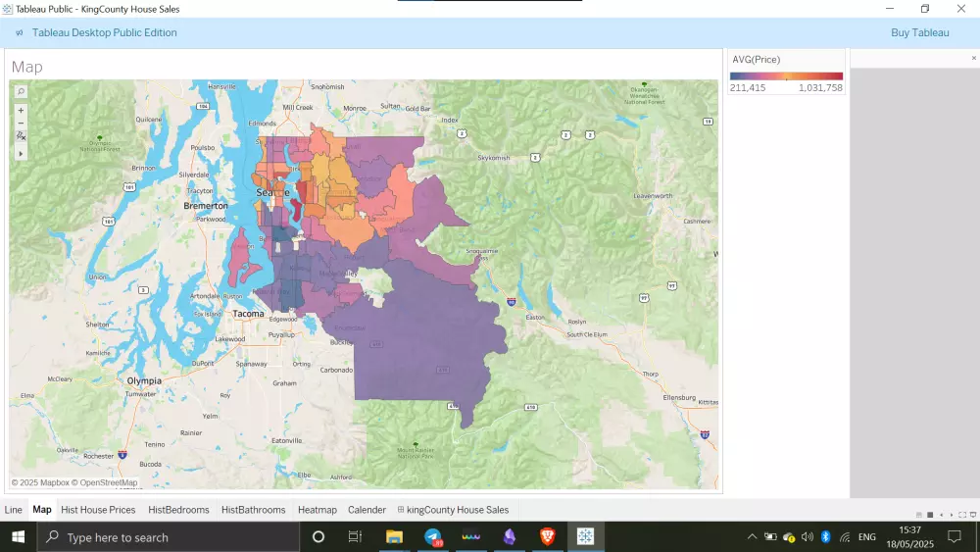
Task: Expand the map tools flyout arrow
Action: [x=21, y=154]
